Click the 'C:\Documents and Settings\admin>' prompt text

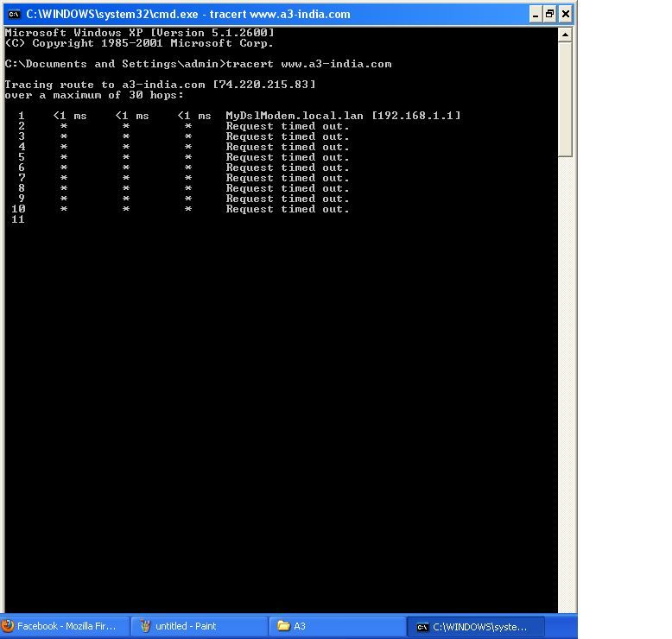[x=115, y=64]
